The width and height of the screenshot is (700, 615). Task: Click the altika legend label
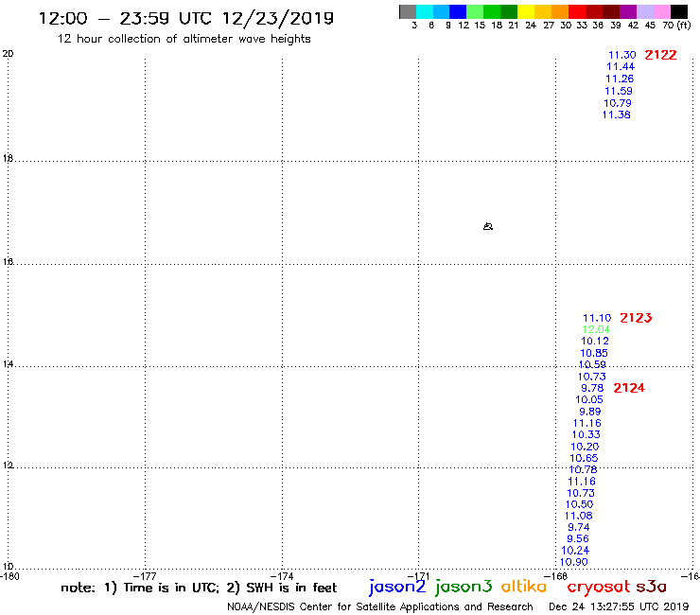point(524,587)
